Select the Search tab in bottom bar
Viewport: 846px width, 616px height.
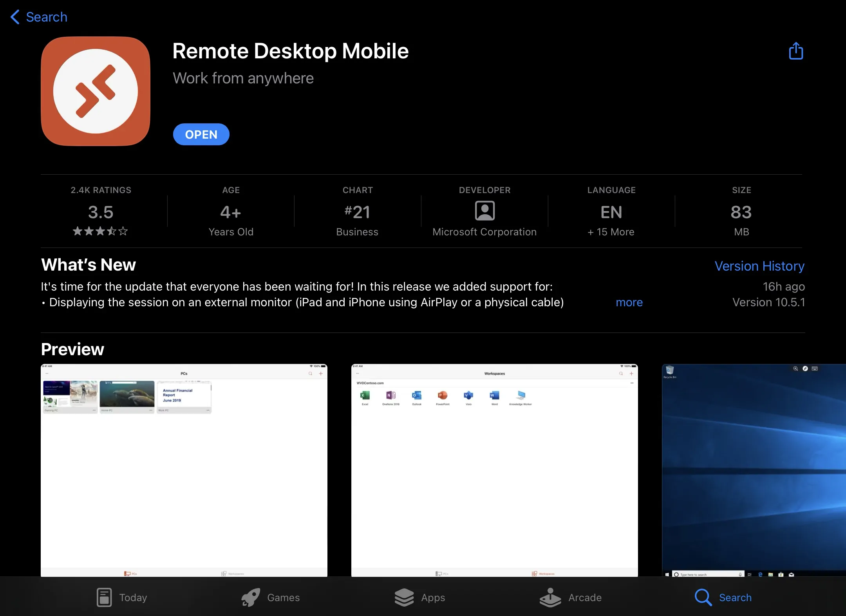(723, 598)
